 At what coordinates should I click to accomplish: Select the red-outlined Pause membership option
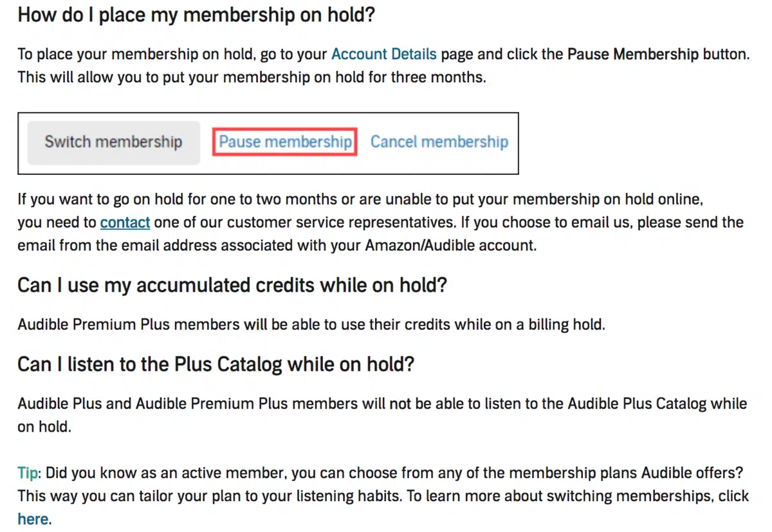(285, 142)
